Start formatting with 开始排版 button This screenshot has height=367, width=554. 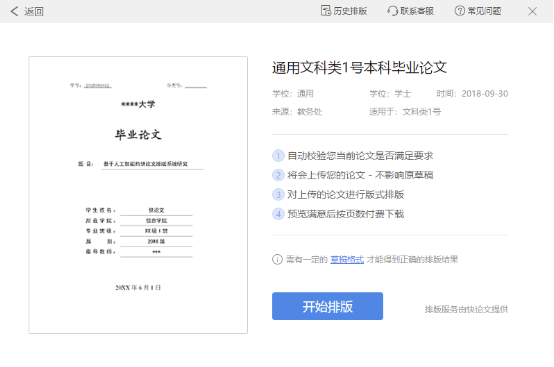[328, 306]
